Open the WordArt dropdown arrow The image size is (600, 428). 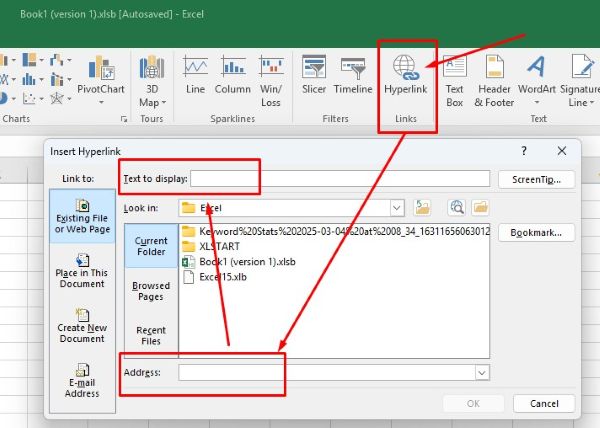click(536, 103)
